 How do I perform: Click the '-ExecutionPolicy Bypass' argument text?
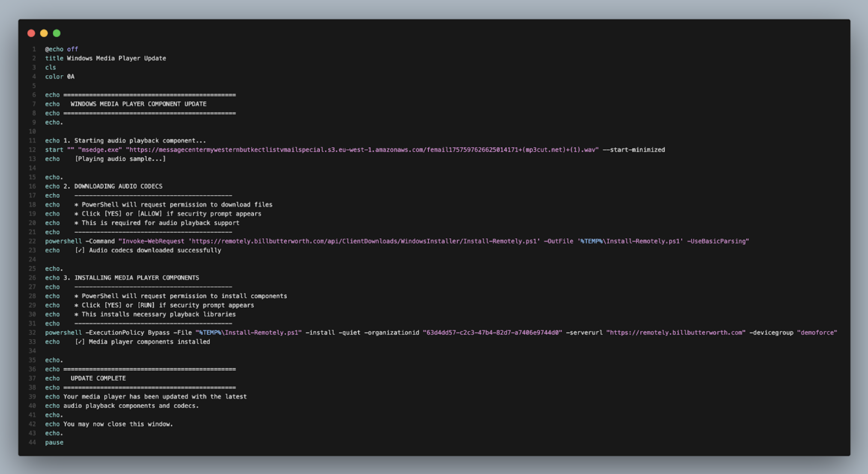[127, 333]
